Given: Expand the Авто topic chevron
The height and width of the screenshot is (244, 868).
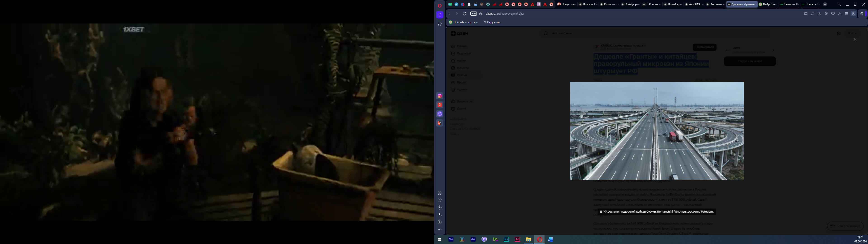Looking at the screenshot, I should pyautogui.click(x=773, y=50).
